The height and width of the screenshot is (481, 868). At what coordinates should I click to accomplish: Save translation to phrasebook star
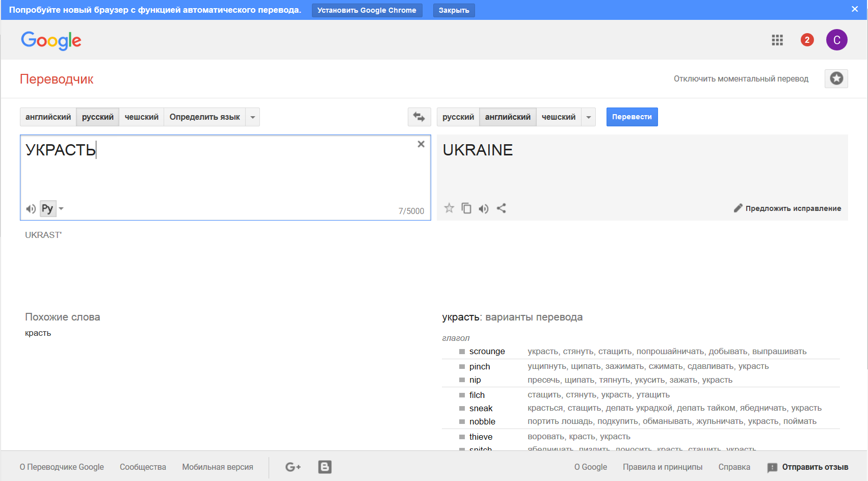(x=449, y=208)
